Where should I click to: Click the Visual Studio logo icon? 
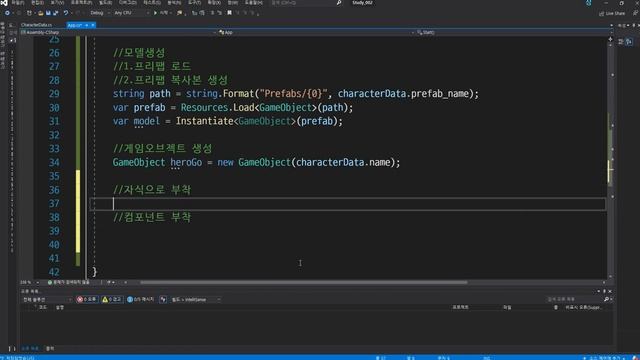(4, 3)
